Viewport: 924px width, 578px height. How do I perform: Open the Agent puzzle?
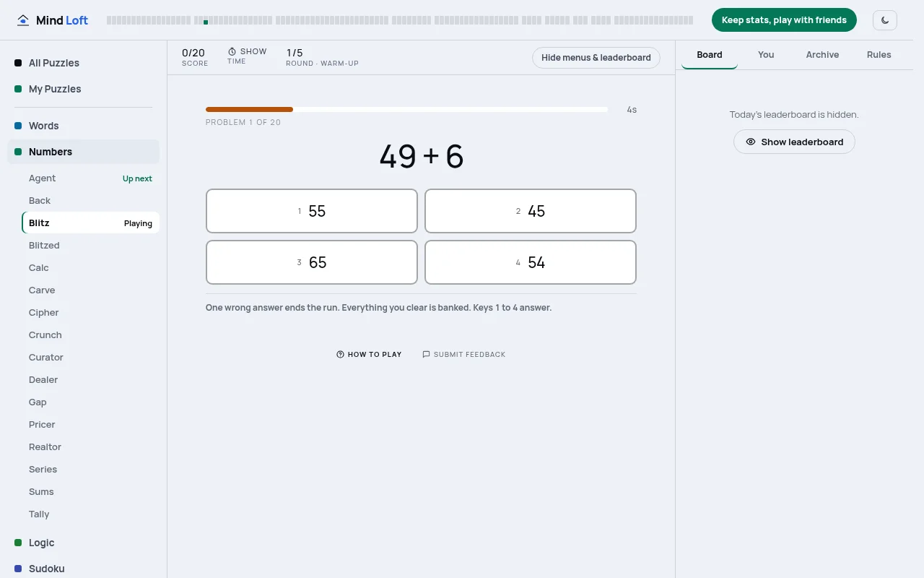pos(90,178)
